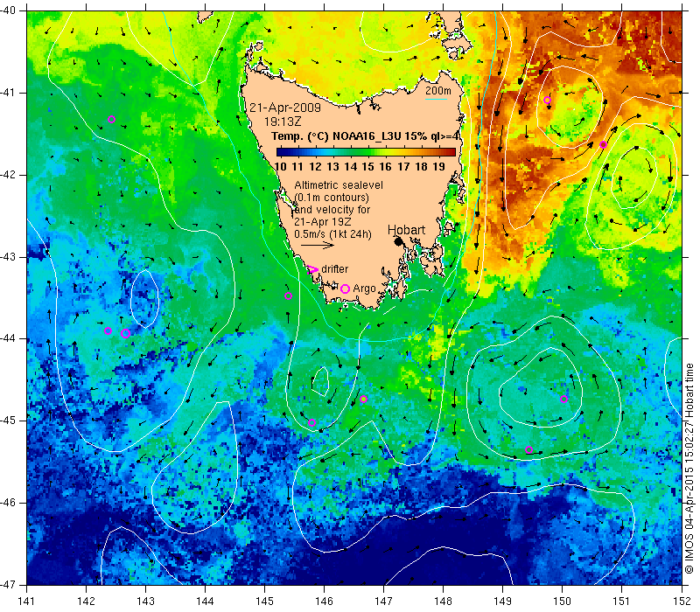Click longitude axis label '141'
The height and width of the screenshot is (612, 700).
click(27, 601)
